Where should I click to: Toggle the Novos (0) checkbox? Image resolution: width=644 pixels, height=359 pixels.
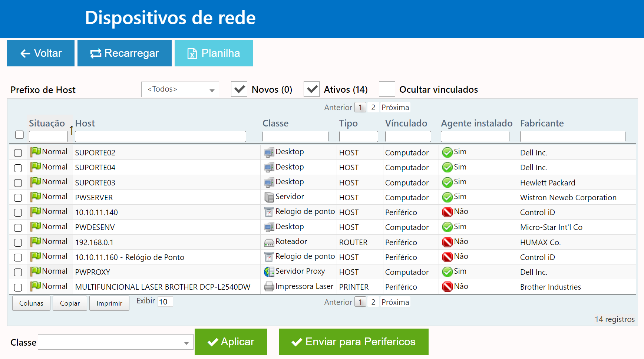pyautogui.click(x=239, y=89)
